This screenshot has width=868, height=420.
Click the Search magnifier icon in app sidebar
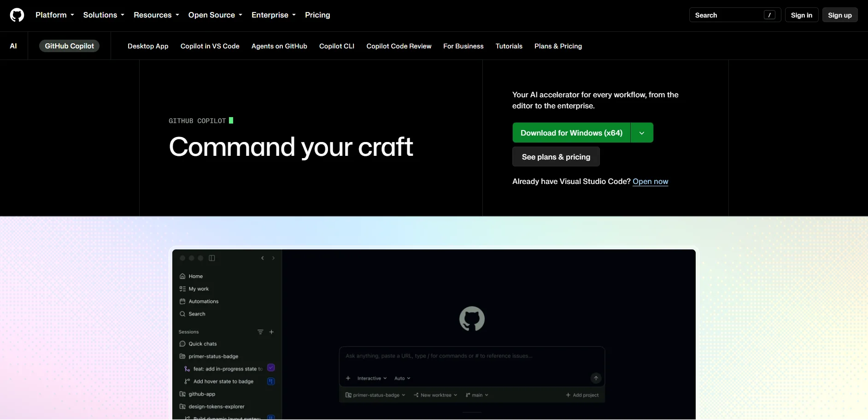pos(182,314)
